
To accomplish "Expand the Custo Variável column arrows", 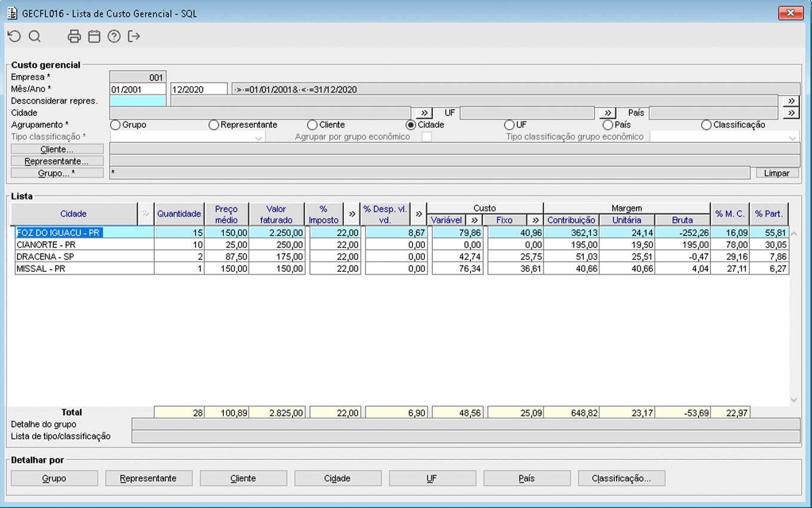I will [x=474, y=220].
